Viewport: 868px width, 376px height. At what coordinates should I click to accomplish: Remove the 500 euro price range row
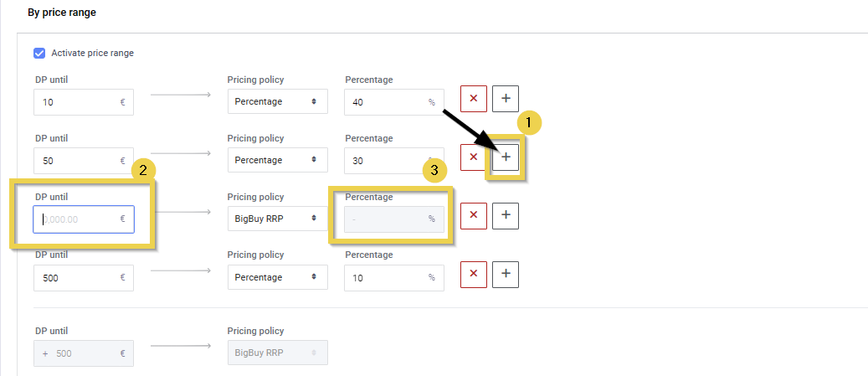473,273
